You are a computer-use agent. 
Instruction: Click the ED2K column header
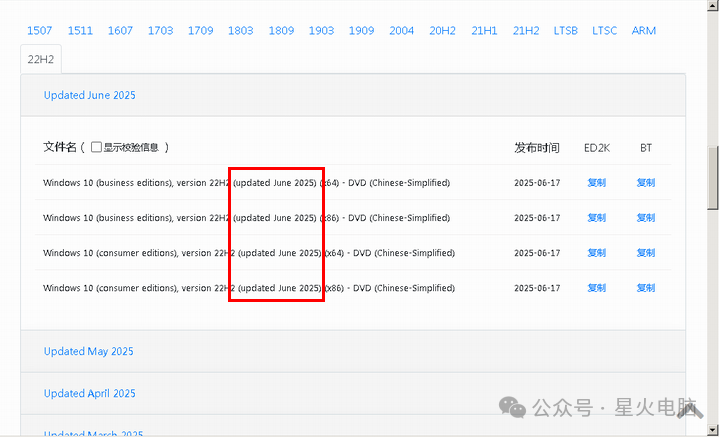tap(597, 148)
